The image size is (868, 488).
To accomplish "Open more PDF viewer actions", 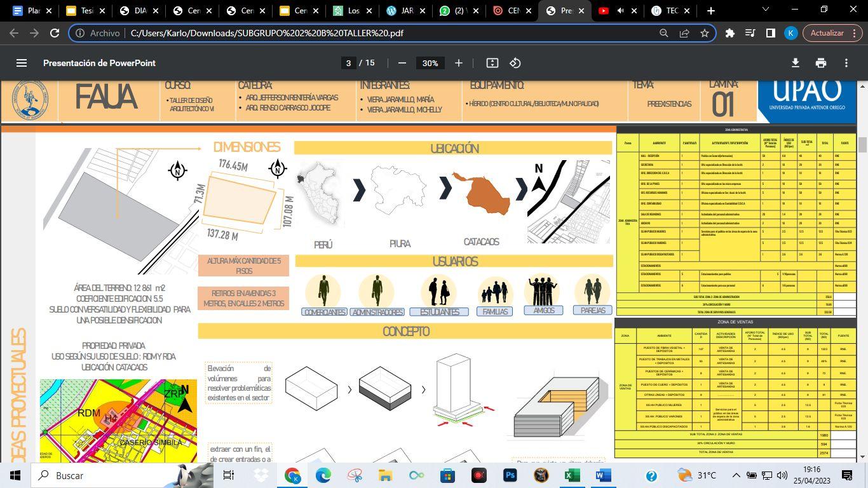I will pyautogui.click(x=846, y=63).
